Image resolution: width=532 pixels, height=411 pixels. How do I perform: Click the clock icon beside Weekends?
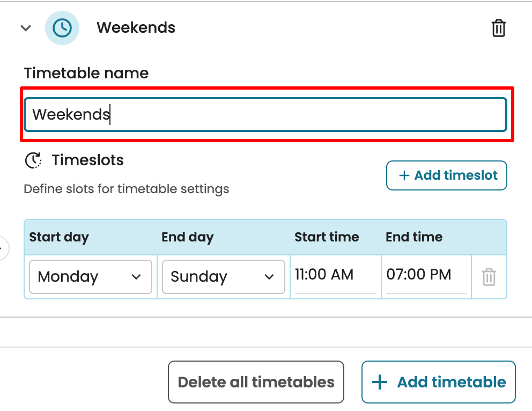62,27
